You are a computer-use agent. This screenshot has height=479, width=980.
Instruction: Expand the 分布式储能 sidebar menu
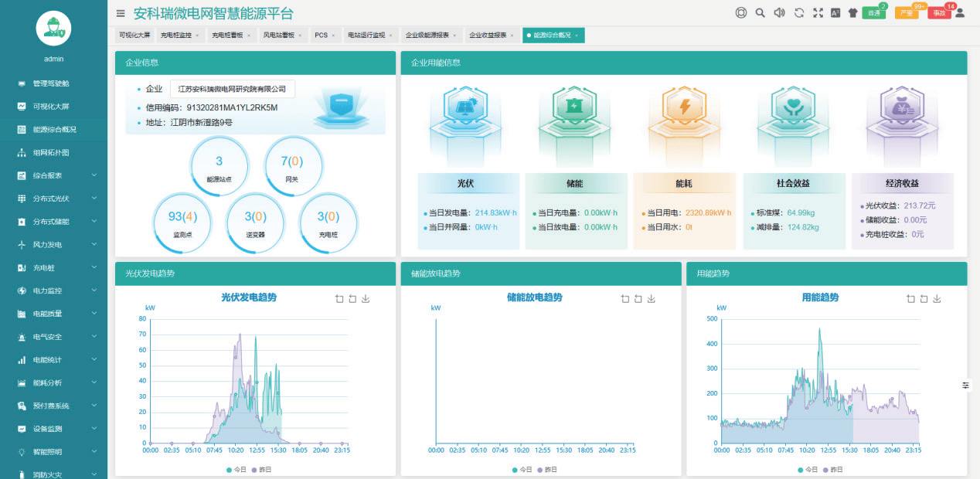coord(53,222)
